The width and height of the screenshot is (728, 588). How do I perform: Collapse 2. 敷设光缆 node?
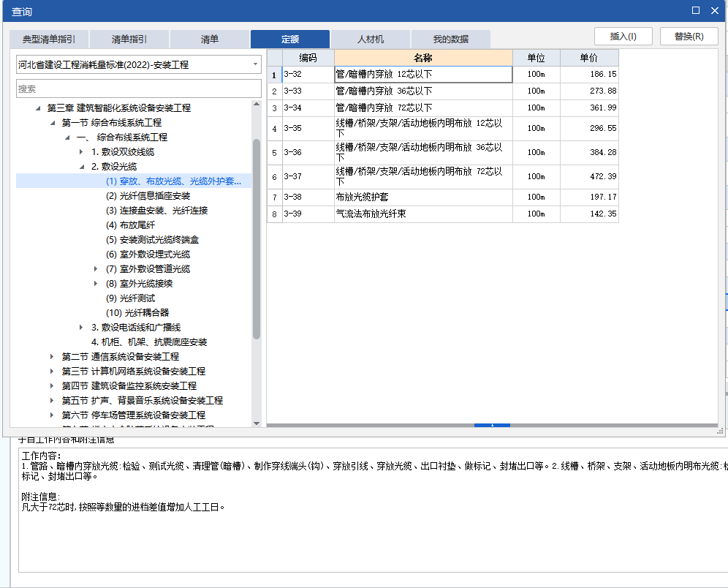tap(82, 167)
